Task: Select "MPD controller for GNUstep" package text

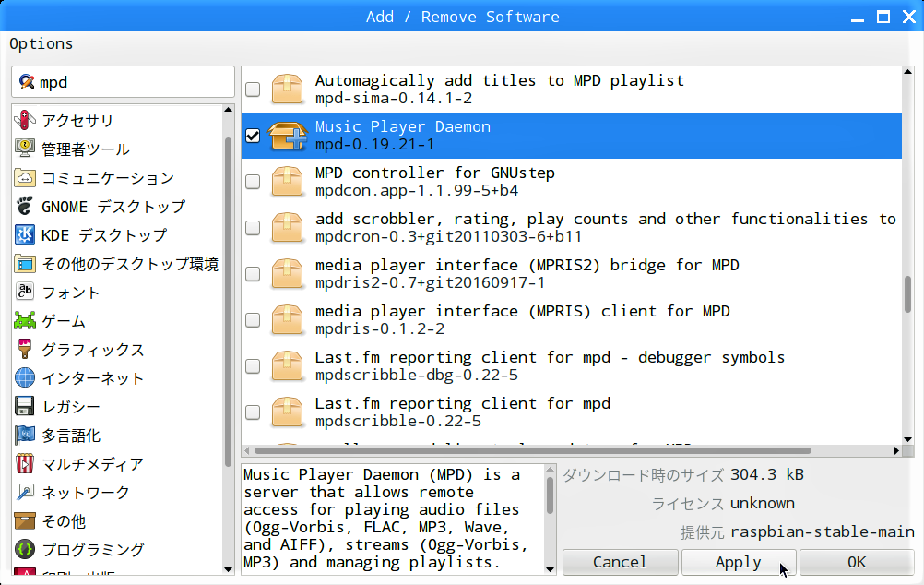Action: click(435, 173)
